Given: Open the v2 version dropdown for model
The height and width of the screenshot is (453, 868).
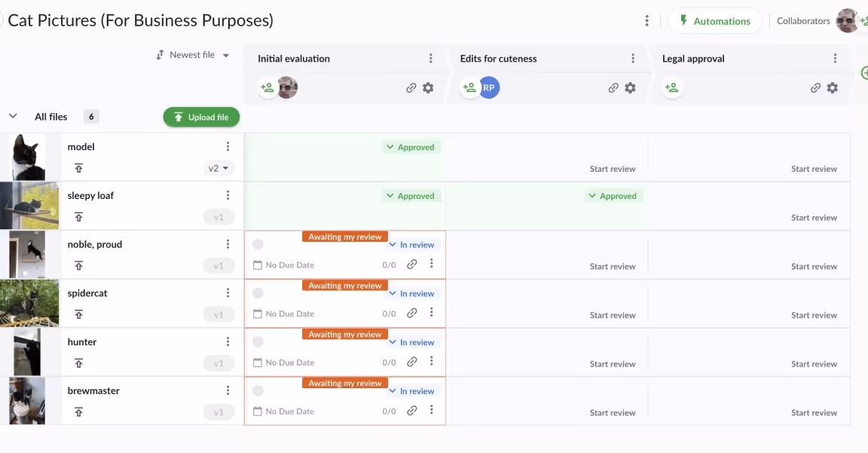Looking at the screenshot, I should tap(219, 167).
